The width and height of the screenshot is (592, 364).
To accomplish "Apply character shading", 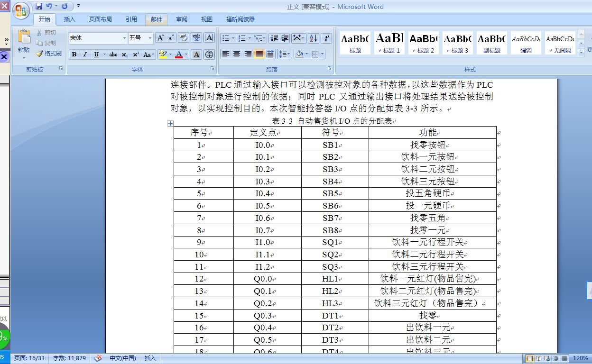I will [196, 55].
